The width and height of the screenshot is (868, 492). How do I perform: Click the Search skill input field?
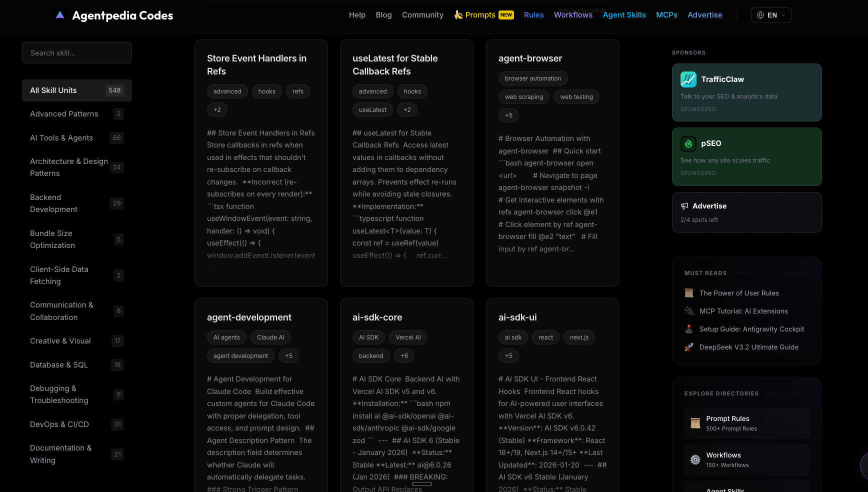point(77,53)
